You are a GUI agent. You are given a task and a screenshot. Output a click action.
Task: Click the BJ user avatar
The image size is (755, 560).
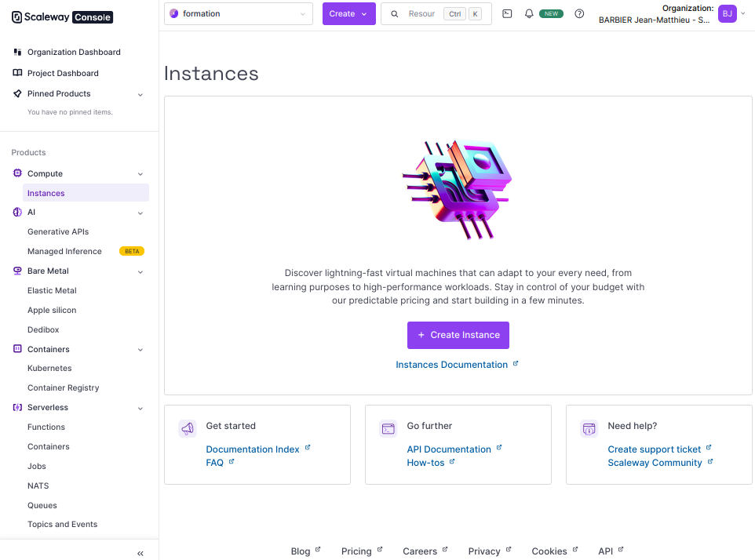click(x=727, y=13)
